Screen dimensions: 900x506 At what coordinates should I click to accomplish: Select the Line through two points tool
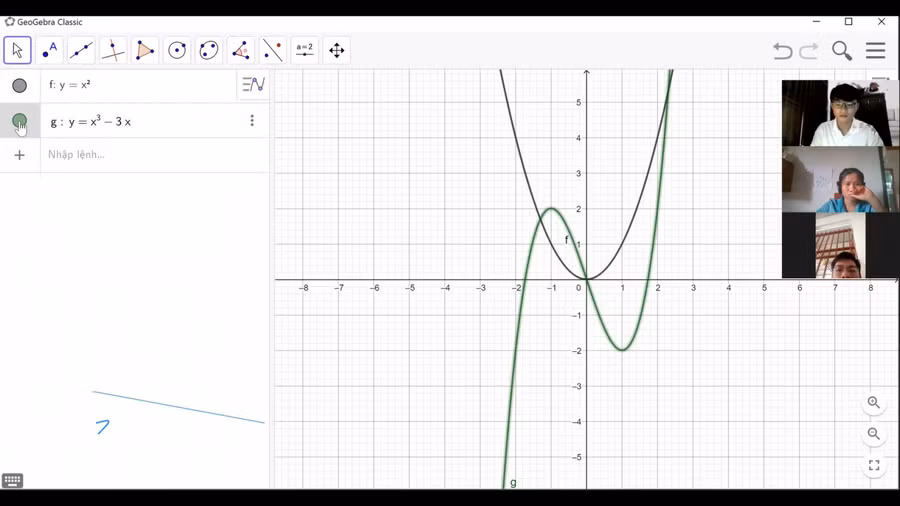[x=81, y=50]
